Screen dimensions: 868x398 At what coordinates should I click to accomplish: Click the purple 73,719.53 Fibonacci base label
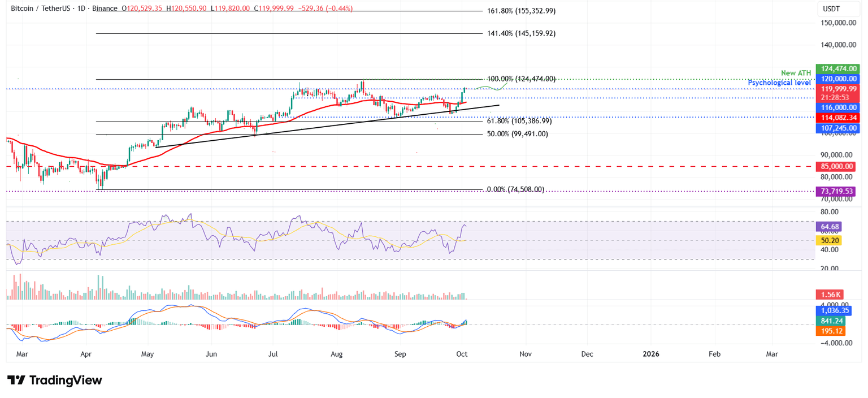point(837,191)
